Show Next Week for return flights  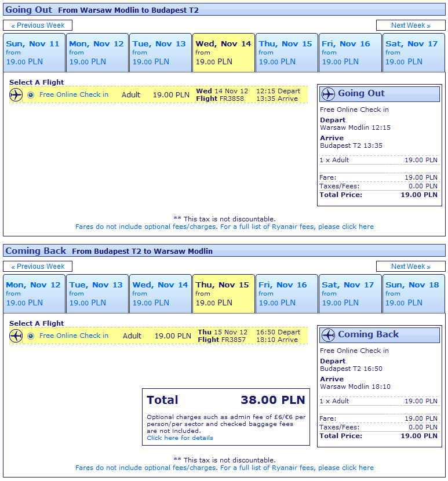click(410, 267)
